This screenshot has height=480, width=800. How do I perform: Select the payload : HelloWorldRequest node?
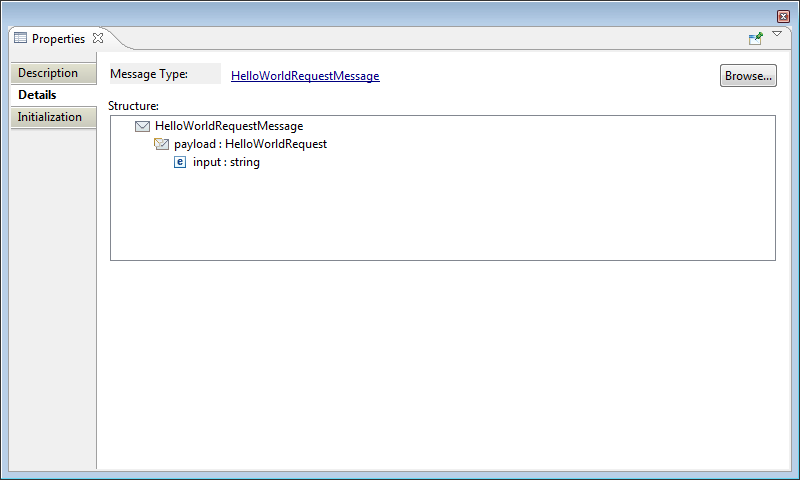click(x=250, y=144)
